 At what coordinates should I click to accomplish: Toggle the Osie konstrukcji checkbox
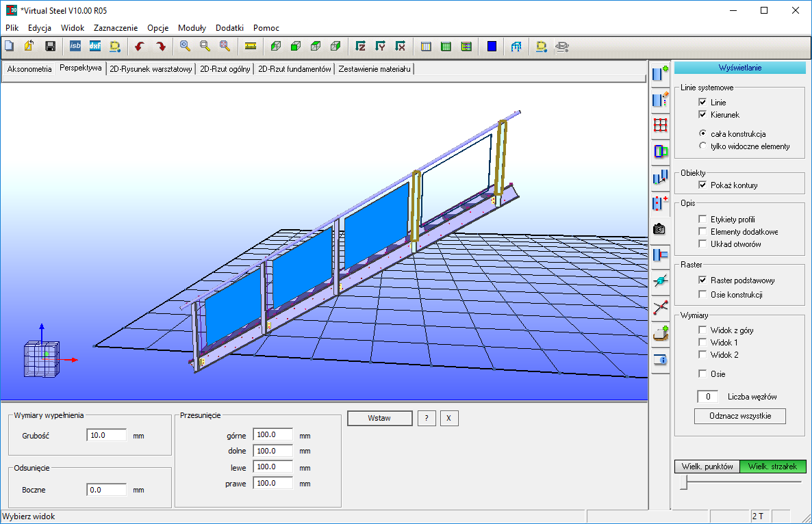click(702, 295)
